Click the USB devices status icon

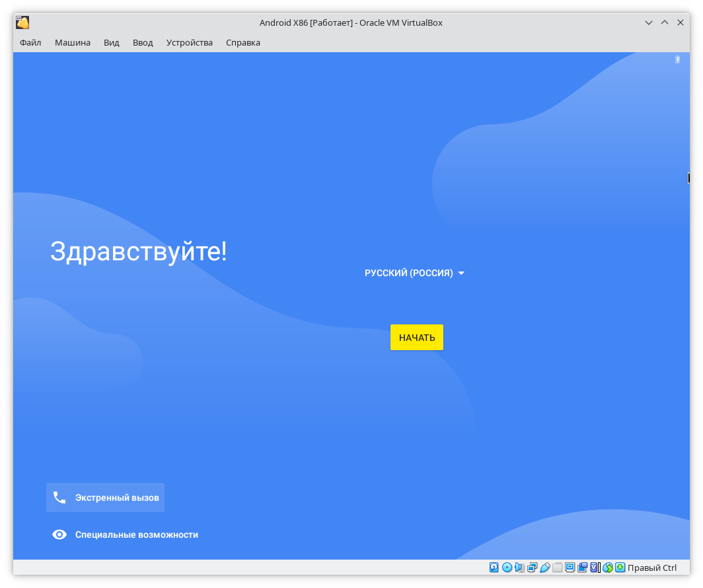pos(544,568)
